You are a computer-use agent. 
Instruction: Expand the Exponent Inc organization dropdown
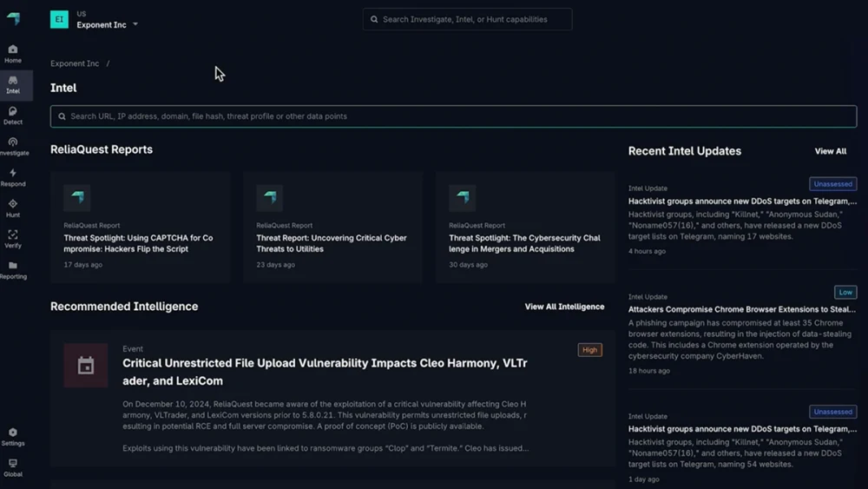tap(135, 25)
